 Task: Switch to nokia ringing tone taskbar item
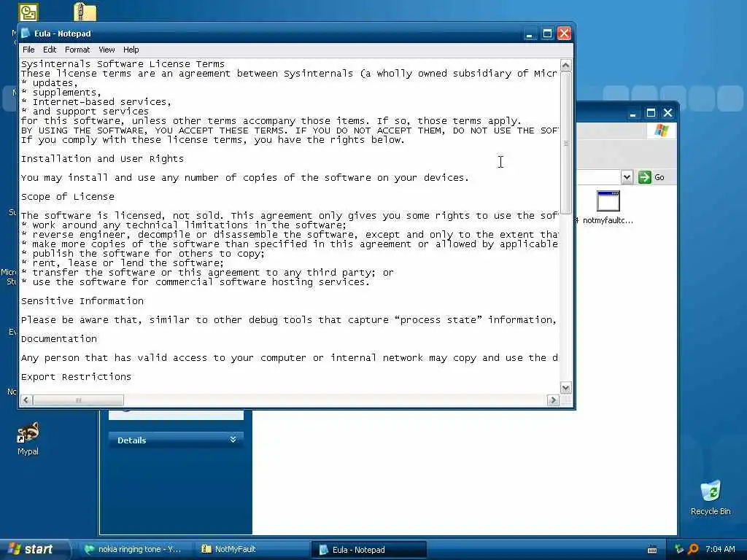pyautogui.click(x=134, y=550)
